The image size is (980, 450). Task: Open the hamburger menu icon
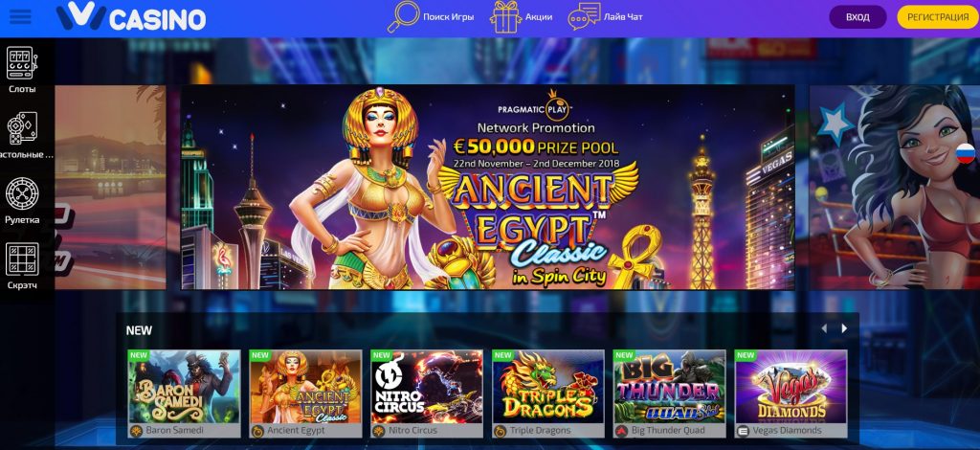[20, 17]
